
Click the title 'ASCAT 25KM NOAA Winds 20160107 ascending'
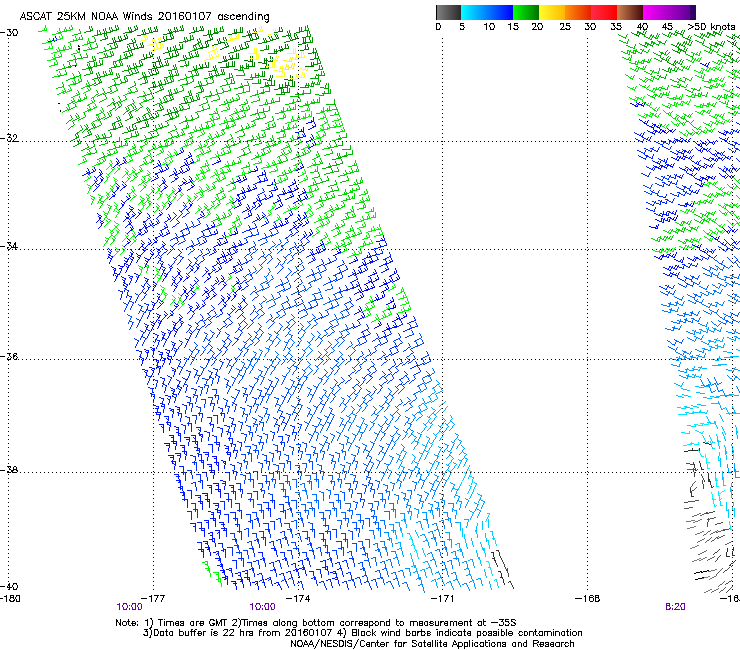coord(144,17)
